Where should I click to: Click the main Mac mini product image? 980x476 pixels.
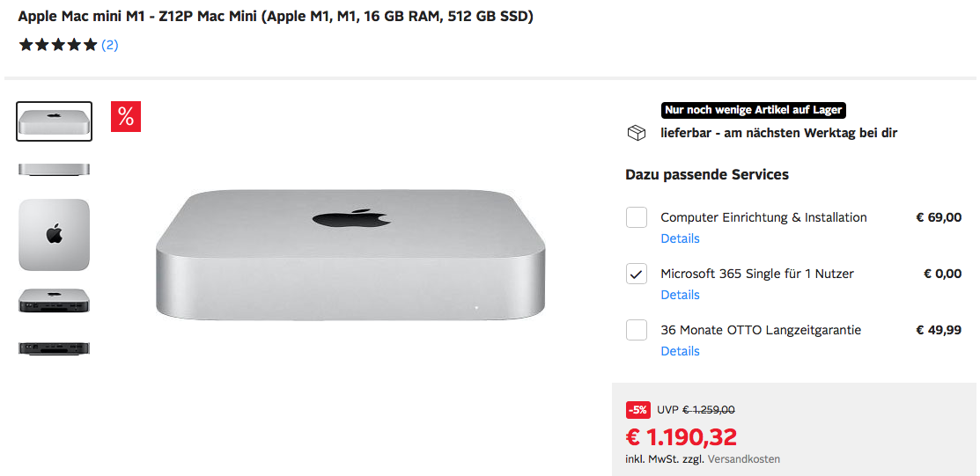click(x=350, y=255)
